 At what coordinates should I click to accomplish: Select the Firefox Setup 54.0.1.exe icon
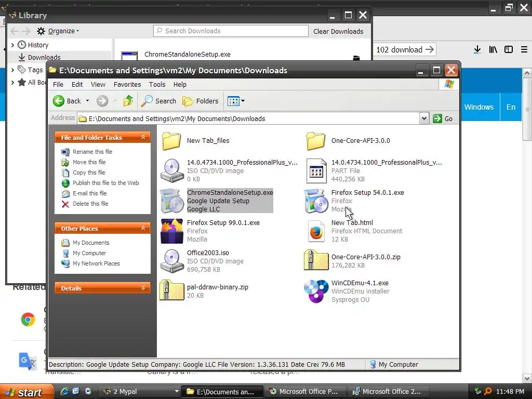point(316,201)
